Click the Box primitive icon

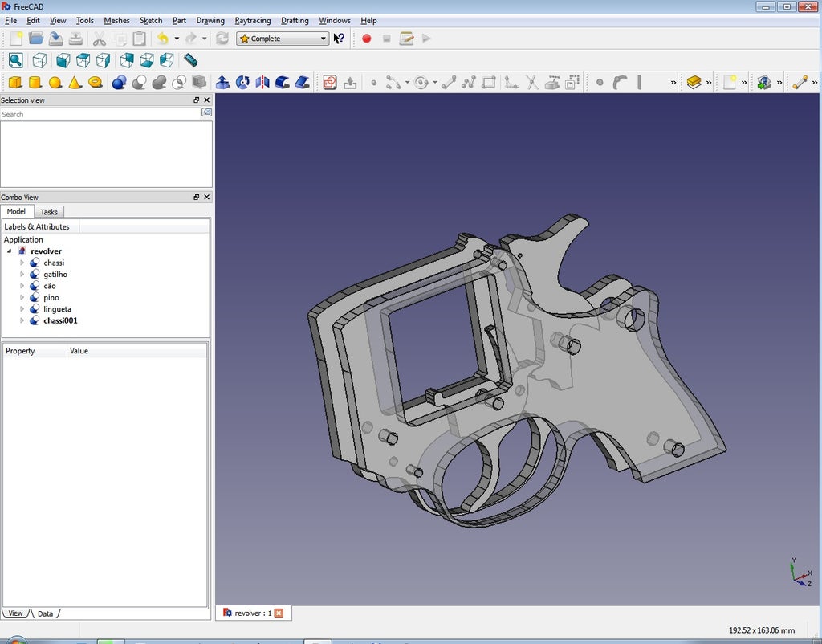click(15, 82)
